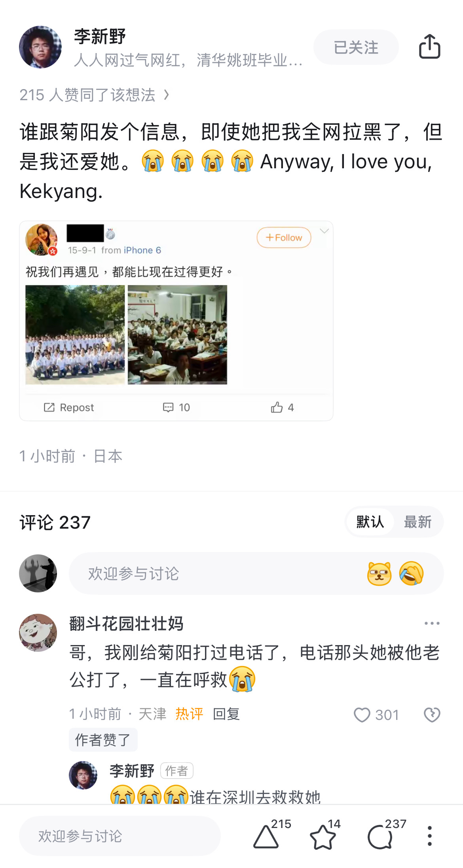463x868 pixels.
Task: Tap the share icon beside 已关注
Action: [x=429, y=47]
